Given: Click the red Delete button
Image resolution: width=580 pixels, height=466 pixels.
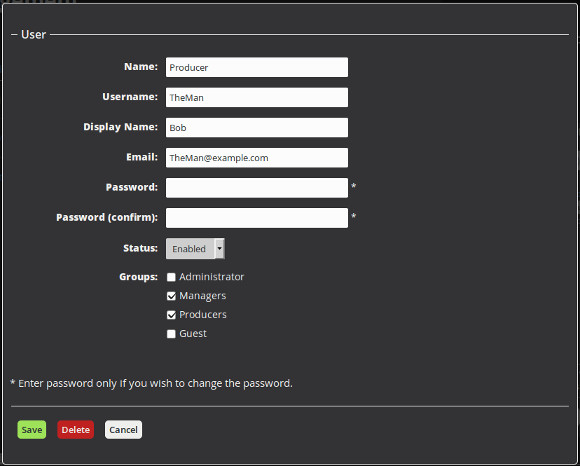Looking at the screenshot, I should [75, 430].
